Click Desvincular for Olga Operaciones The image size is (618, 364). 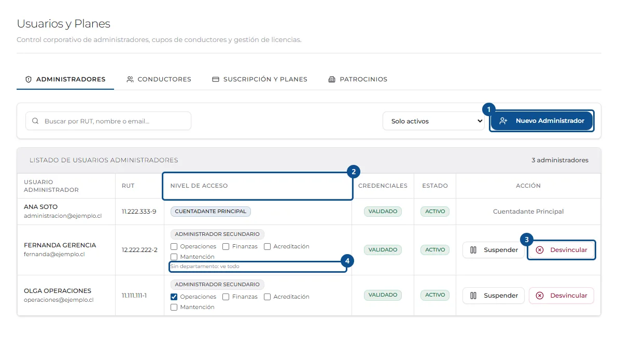click(561, 296)
